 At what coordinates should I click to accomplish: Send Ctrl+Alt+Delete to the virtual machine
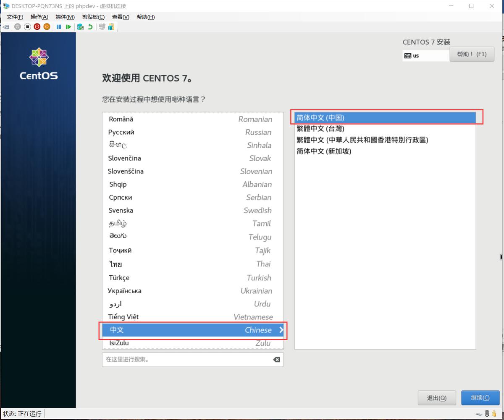click(x=6, y=26)
